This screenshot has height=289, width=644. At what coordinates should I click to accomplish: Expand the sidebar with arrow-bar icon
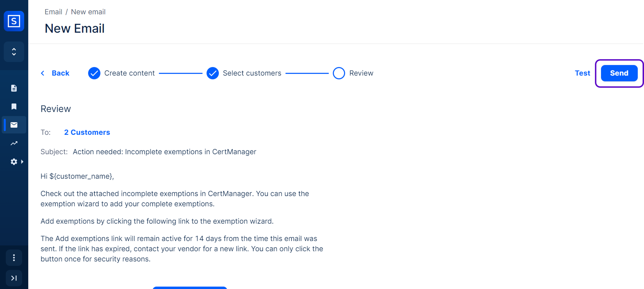pos(14,278)
